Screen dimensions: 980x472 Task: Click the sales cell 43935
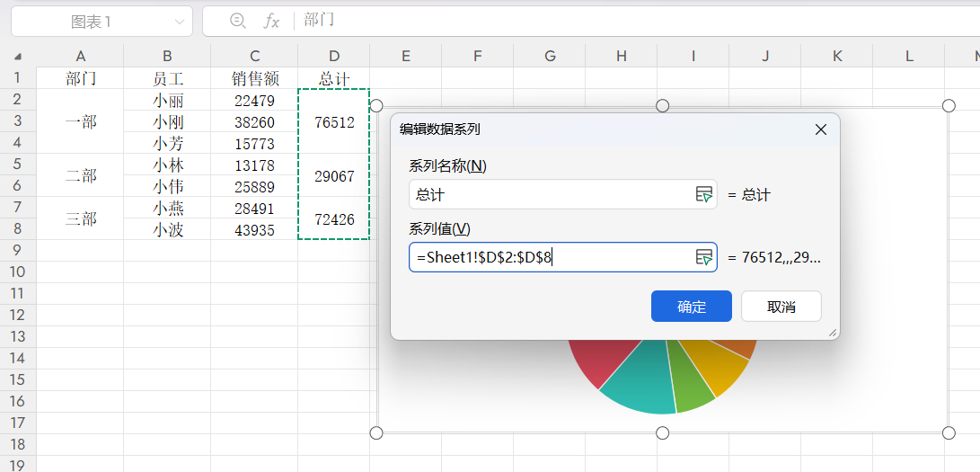pyautogui.click(x=254, y=229)
